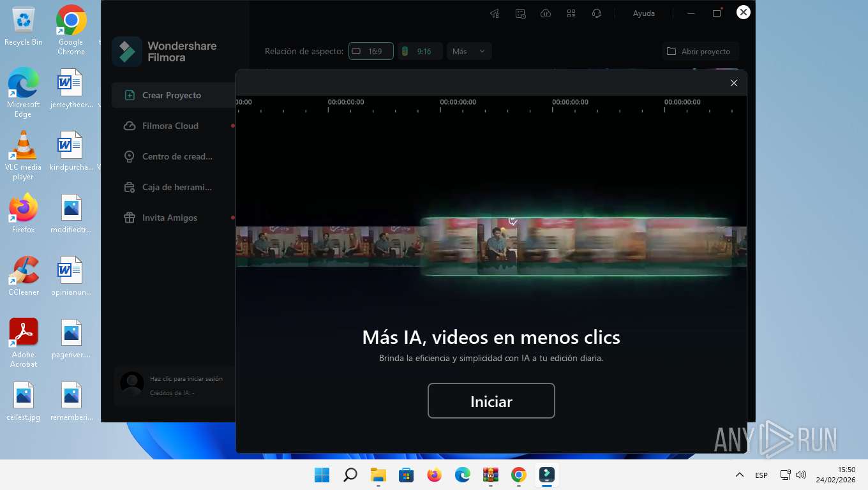
Task: Select cellest.jpg file on desktop
Action: pos(24,401)
